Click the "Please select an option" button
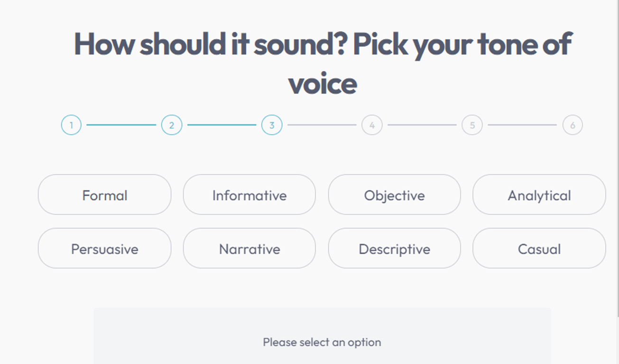Viewport: 619px width, 364px height. [322, 342]
